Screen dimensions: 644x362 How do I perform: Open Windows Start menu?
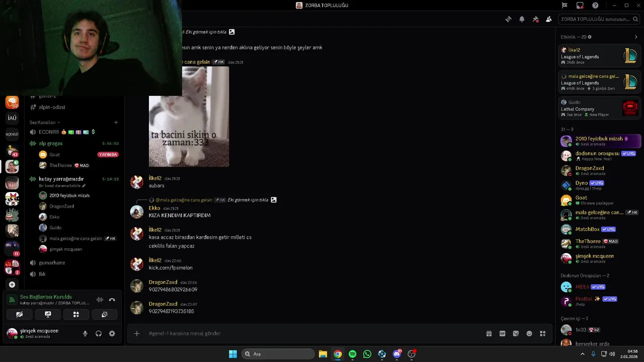click(233, 354)
